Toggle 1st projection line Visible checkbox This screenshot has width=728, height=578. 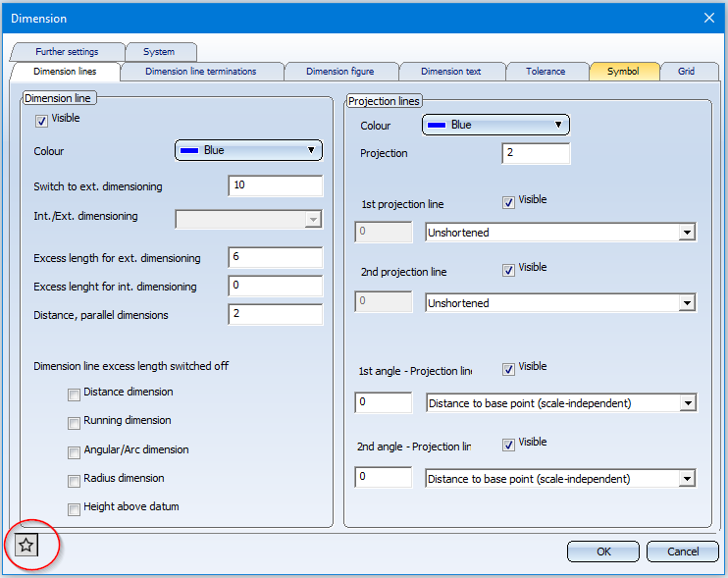click(508, 202)
